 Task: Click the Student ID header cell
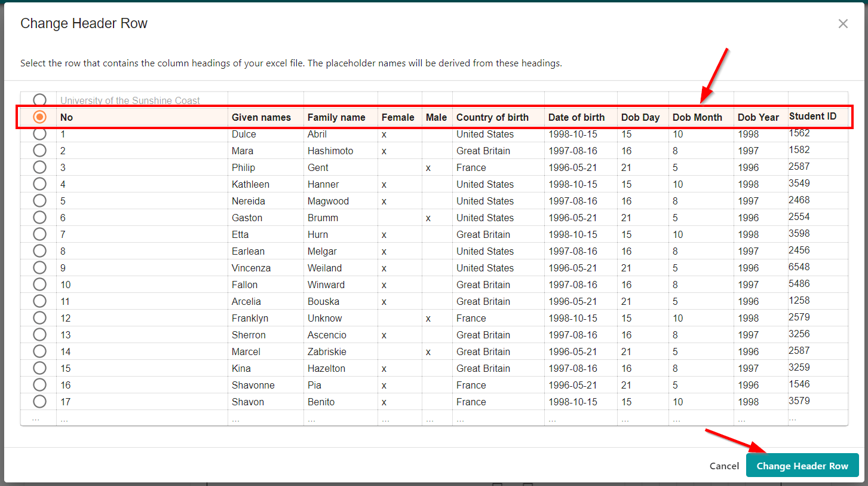[812, 117]
